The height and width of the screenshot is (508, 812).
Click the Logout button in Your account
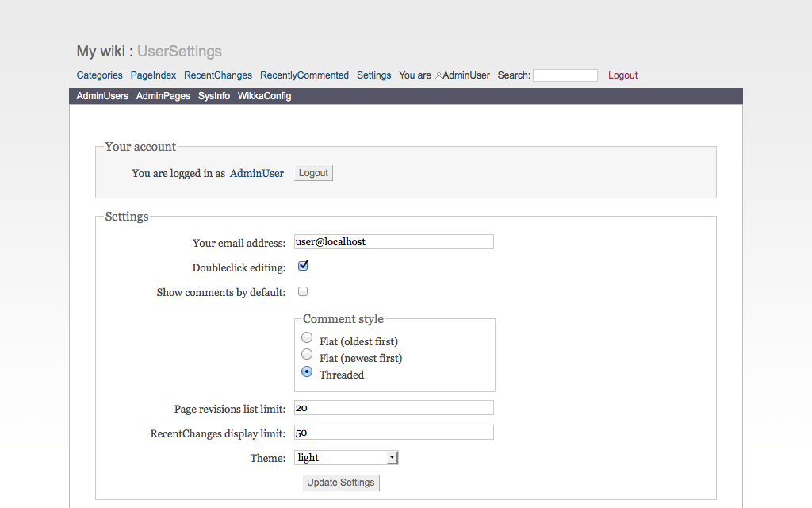pos(313,173)
